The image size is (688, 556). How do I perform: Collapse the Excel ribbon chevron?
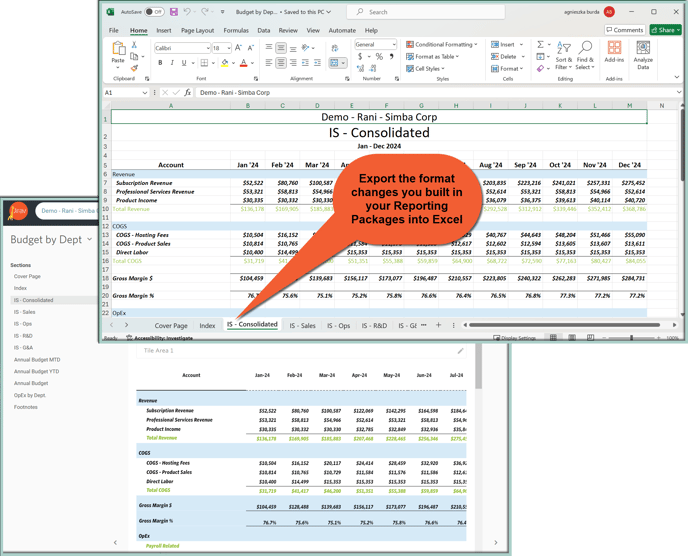tap(677, 77)
